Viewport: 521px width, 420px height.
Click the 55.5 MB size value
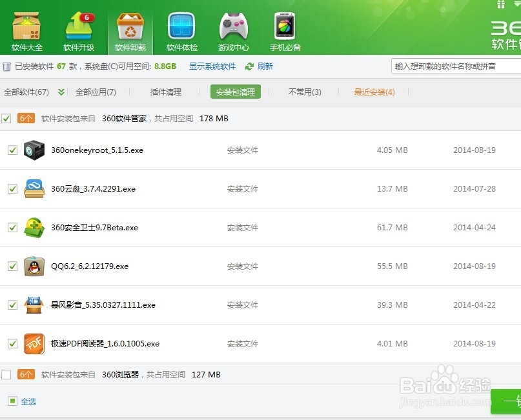point(392,266)
